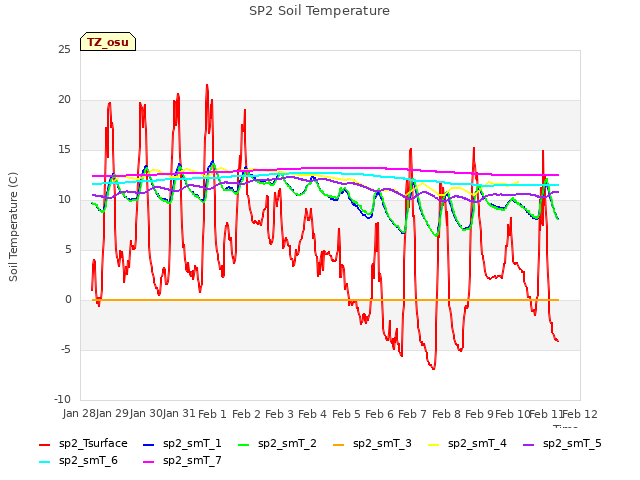This screenshot has width=640, height=480.
Task: Click the Feb 5 x-axis date label
Action: click(x=346, y=414)
